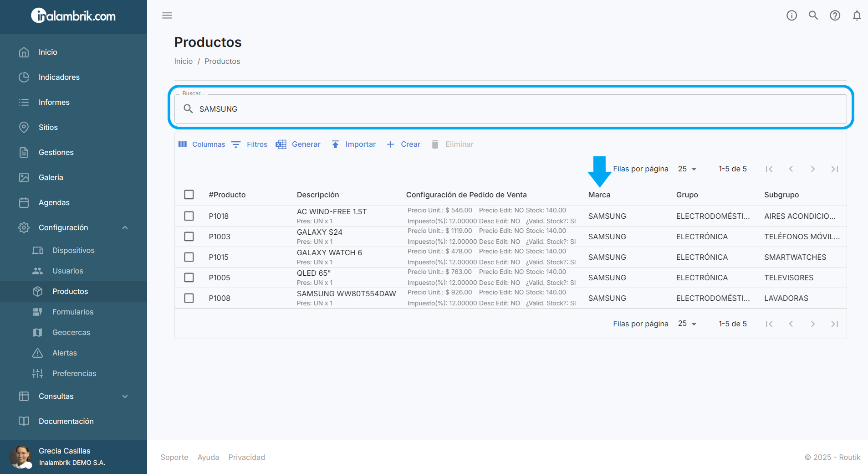Check the box for product P1008
This screenshot has width=868, height=474.
[x=189, y=298]
